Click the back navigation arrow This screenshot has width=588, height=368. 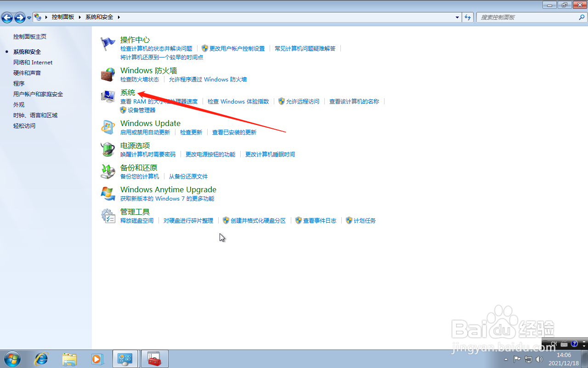pos(7,17)
